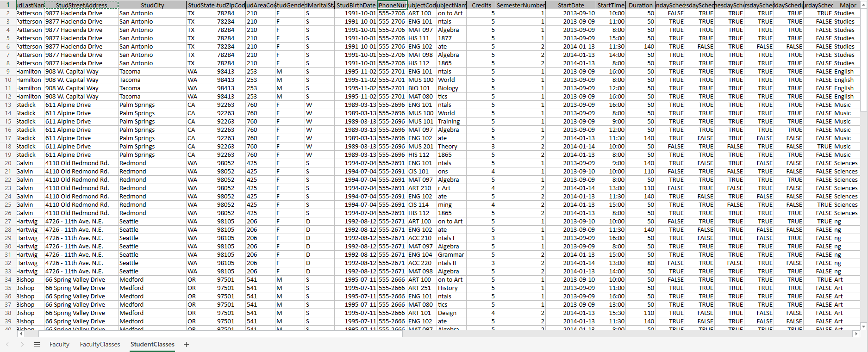Screen dimensions: 868x352
Task: Click Redmond city cell in row 20
Action: pyautogui.click(x=152, y=163)
